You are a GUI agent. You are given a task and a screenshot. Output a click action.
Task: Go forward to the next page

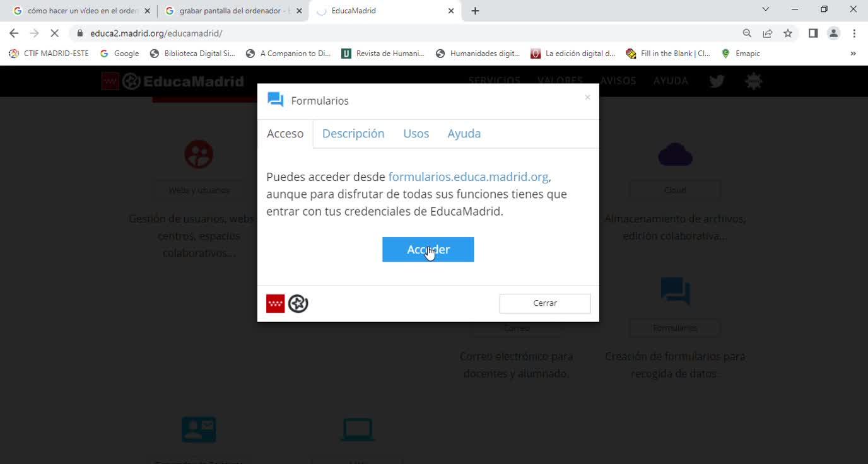(34, 33)
